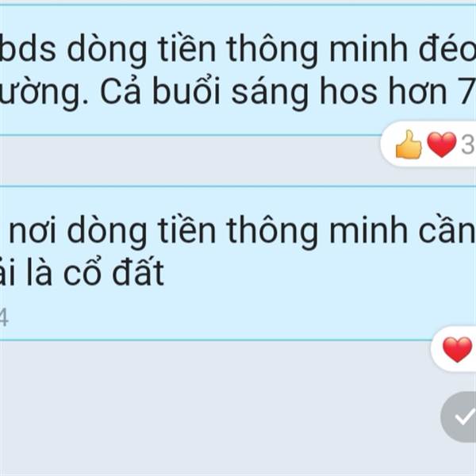This screenshot has width=476, height=476.
Task: Click the word 'buổi' in first message
Action: point(186,90)
